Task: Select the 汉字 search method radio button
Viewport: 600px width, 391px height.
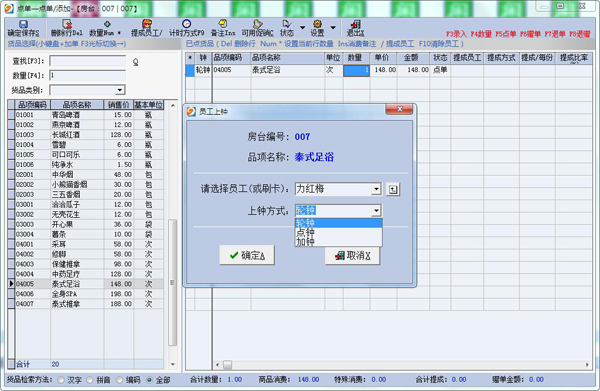Action: (61, 380)
